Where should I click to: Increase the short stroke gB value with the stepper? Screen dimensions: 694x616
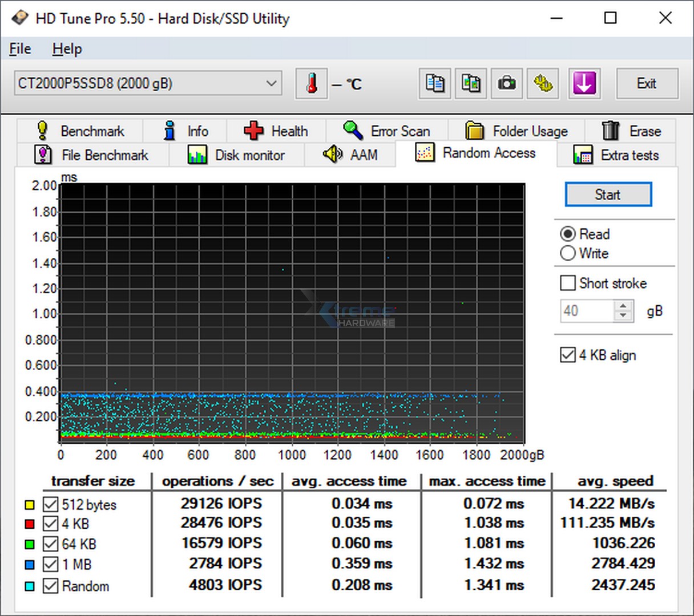click(623, 306)
